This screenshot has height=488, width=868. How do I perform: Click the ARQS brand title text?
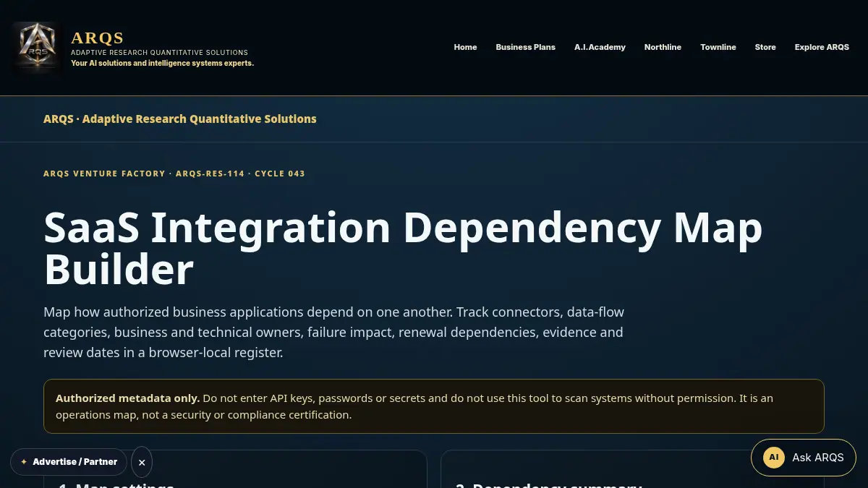tap(98, 38)
